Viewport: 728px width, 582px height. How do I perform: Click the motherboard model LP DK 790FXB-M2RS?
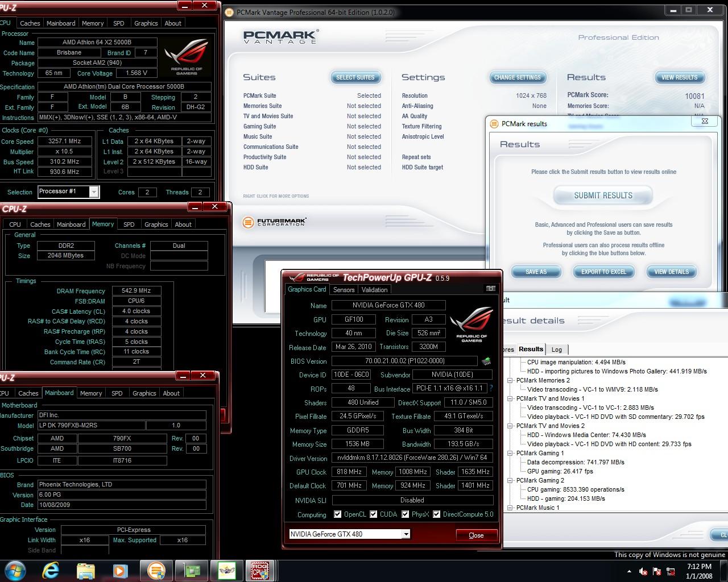(92, 425)
